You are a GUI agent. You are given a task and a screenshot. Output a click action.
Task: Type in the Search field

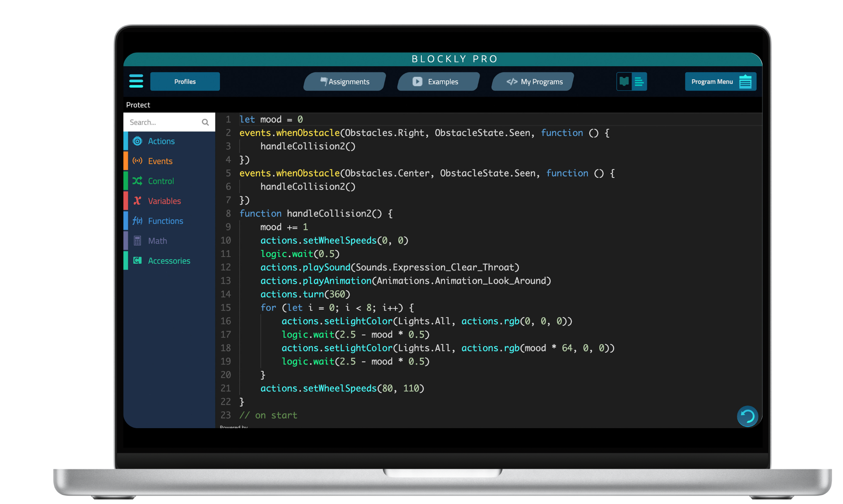click(x=162, y=122)
